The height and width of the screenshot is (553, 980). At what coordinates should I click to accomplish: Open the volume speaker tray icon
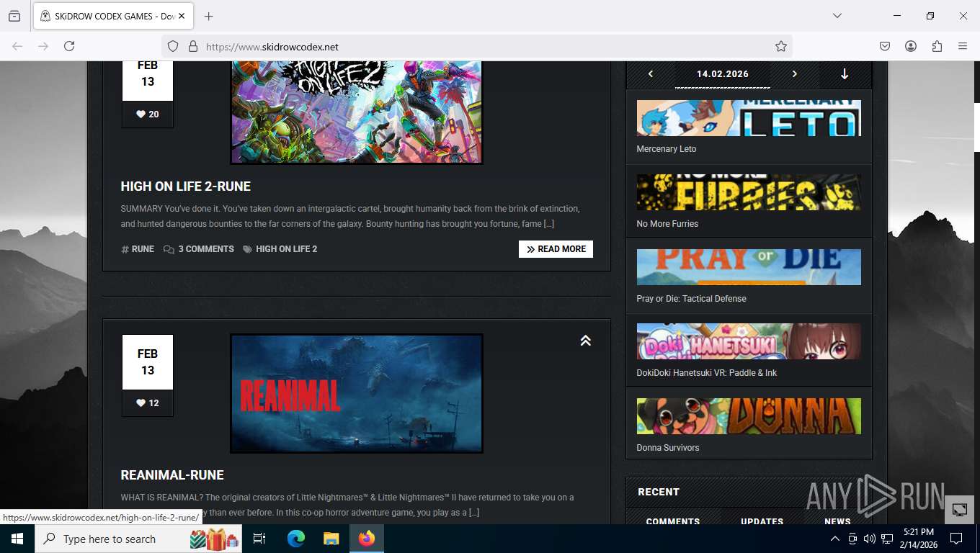tap(870, 539)
